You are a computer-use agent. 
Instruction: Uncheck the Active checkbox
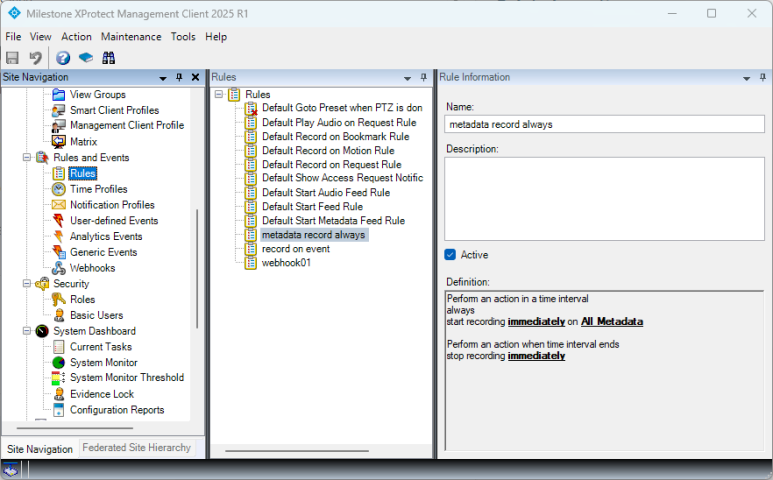pyautogui.click(x=450, y=255)
